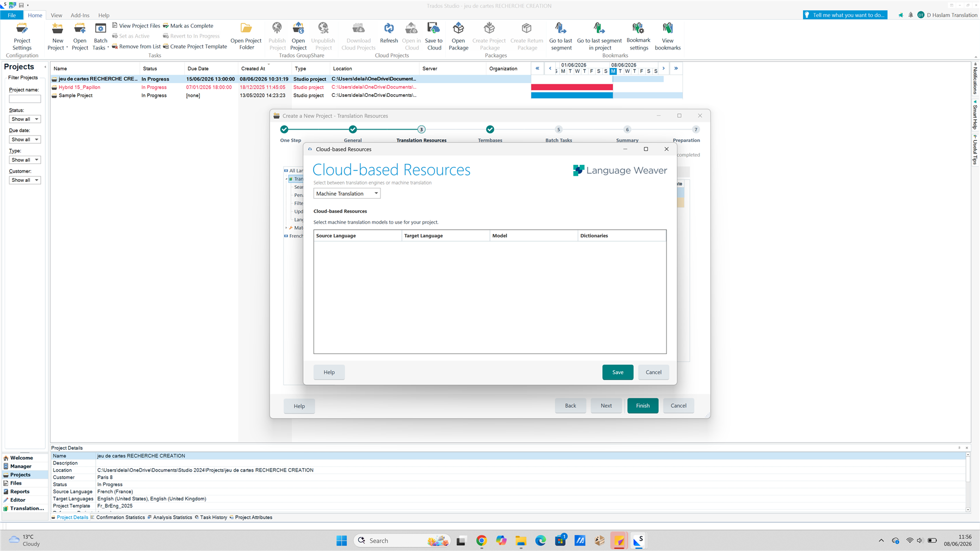Click Help in Cloud-based Resources dialog
Viewport: 980px width, 551px height.
pos(329,372)
